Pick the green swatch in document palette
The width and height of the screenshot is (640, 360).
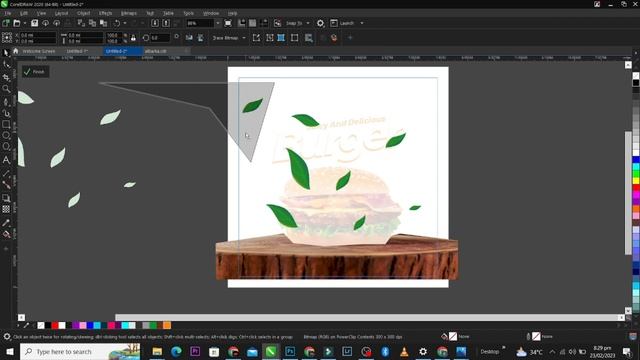(x=153, y=325)
